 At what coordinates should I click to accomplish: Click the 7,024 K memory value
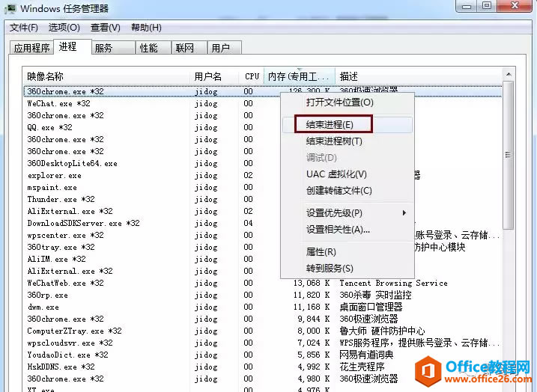coord(314,343)
